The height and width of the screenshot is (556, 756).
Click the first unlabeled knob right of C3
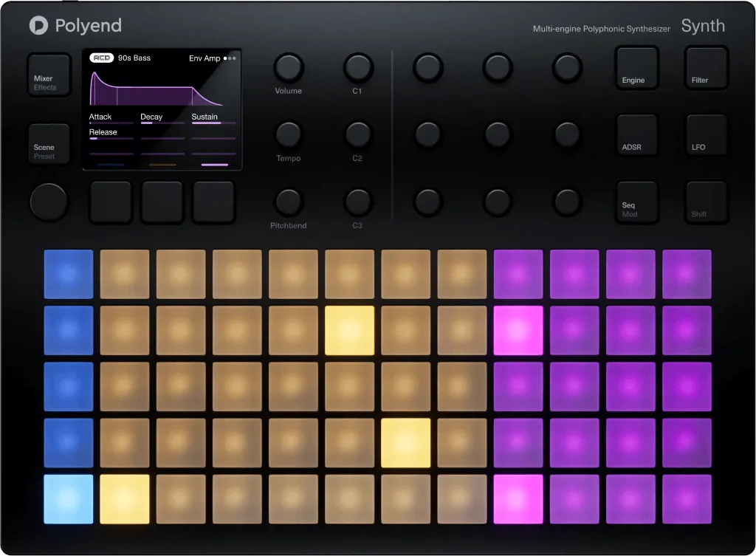(427, 202)
